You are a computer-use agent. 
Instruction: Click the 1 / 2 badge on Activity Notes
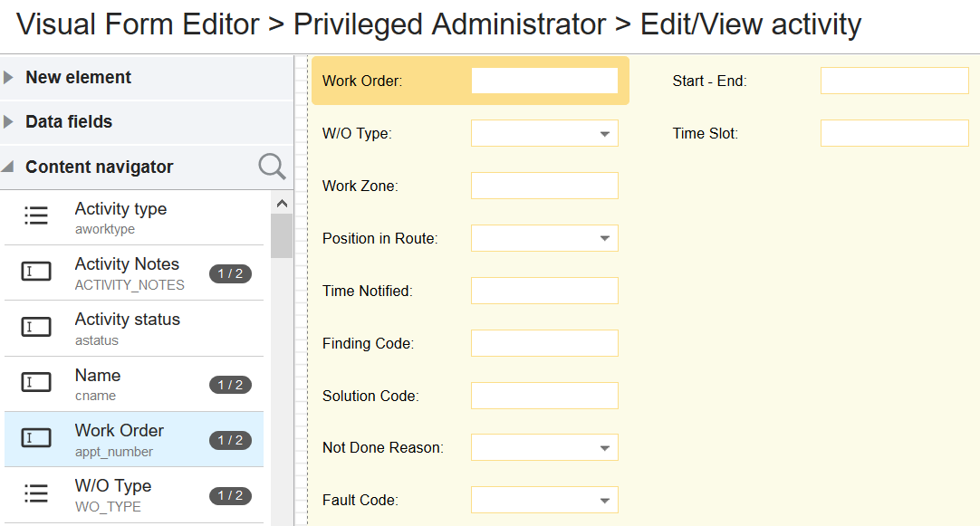[230, 273]
